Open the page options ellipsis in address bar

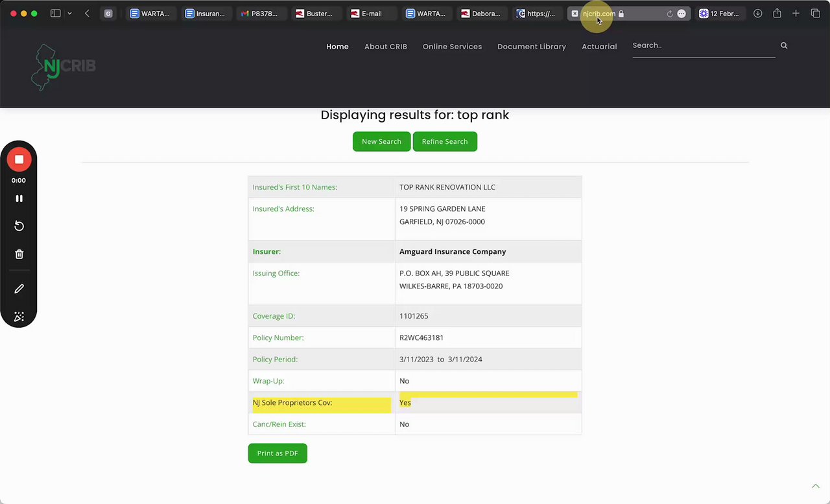point(681,14)
